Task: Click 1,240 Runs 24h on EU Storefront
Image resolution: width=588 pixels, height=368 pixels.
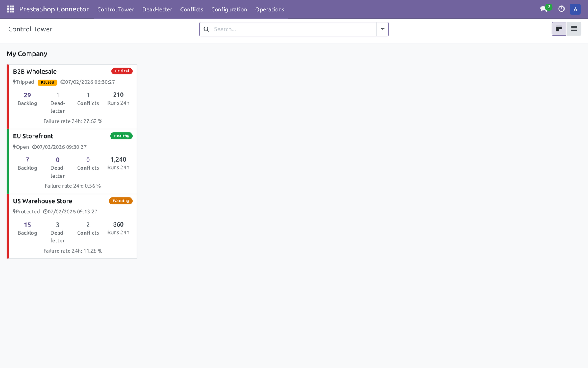Action: pos(118,163)
